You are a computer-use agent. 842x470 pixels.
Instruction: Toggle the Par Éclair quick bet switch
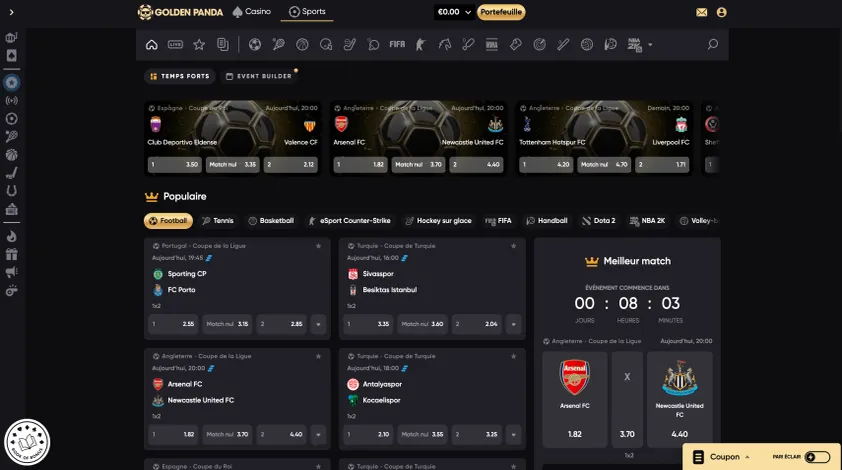click(817, 457)
